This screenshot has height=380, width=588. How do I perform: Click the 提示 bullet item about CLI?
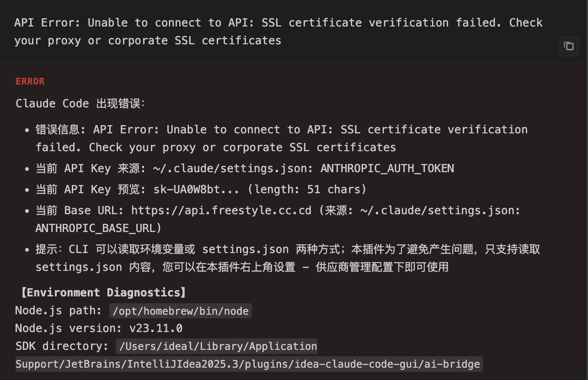(x=288, y=258)
